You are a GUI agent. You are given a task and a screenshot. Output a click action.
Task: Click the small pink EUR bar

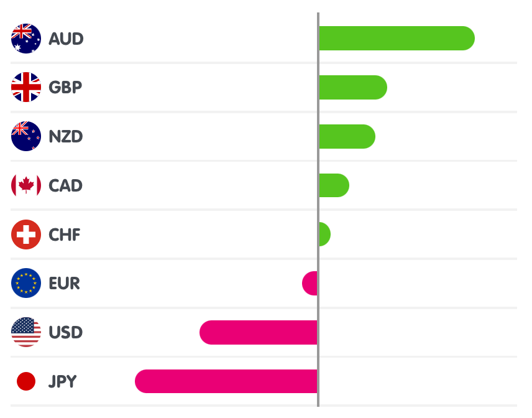point(310,283)
